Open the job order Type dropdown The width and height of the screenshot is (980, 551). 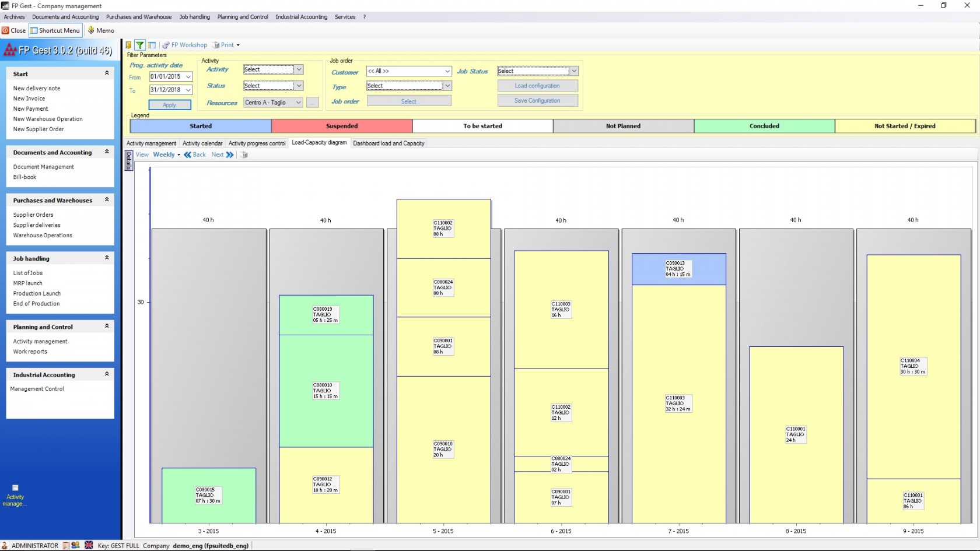pos(447,86)
